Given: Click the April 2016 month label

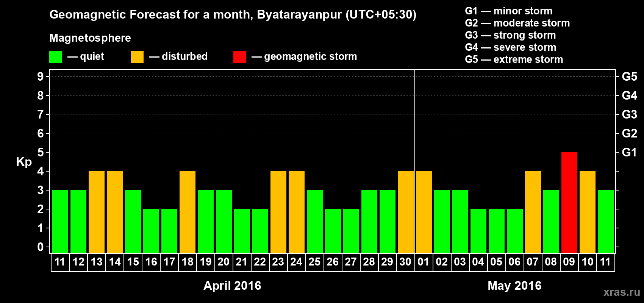Looking at the screenshot, I should [232, 286].
